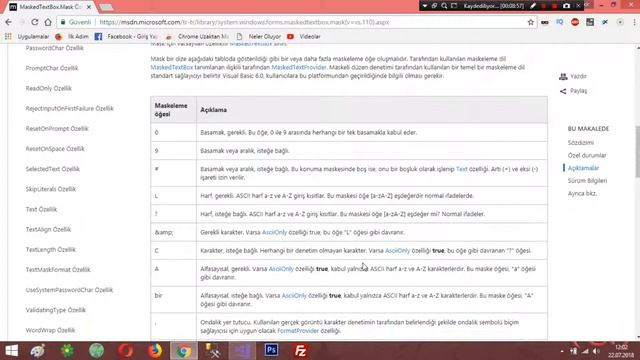Image resolution: width=640 pixels, height=360 pixels.
Task: Select the MaskedTextBox.Mask browser tab
Action: (50, 7)
